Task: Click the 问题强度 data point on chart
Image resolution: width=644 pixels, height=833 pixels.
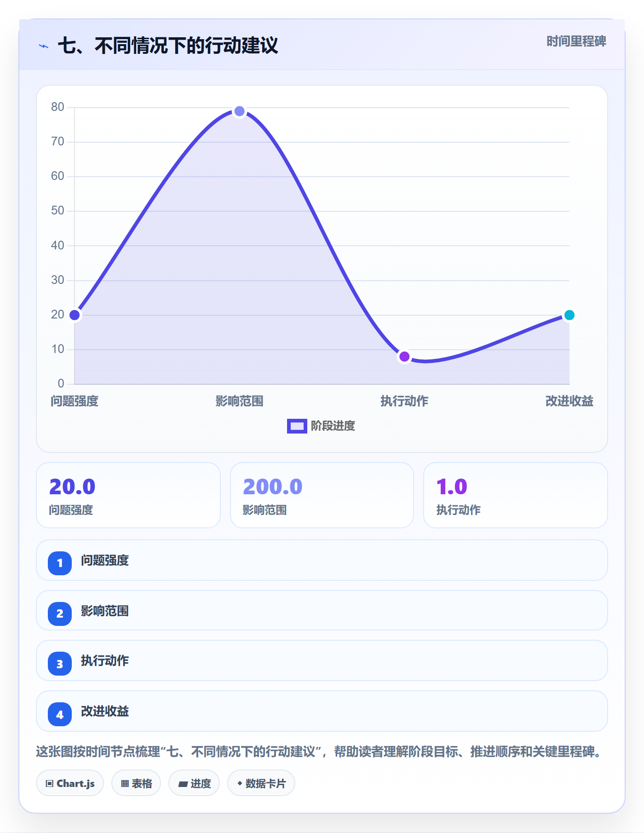Action: (x=75, y=315)
